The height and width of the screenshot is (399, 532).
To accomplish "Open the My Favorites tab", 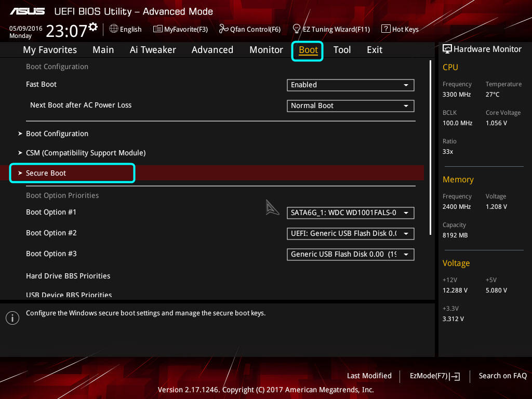I will [50, 50].
